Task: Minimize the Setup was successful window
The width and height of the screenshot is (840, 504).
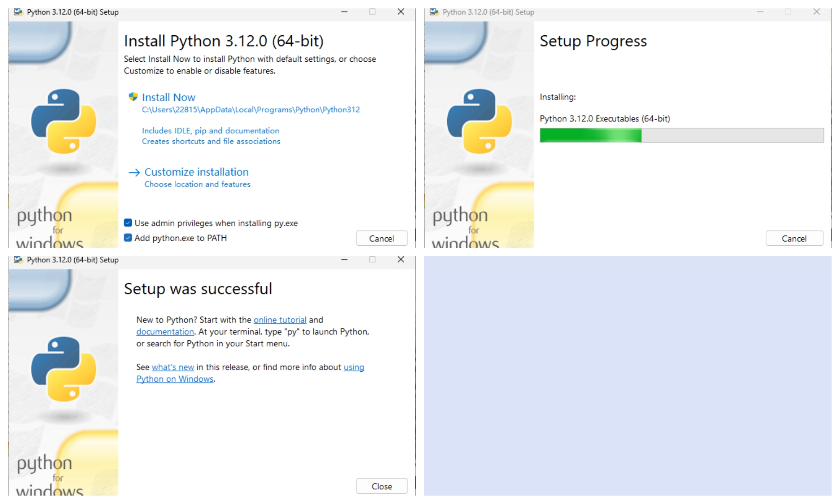Action: click(x=344, y=260)
